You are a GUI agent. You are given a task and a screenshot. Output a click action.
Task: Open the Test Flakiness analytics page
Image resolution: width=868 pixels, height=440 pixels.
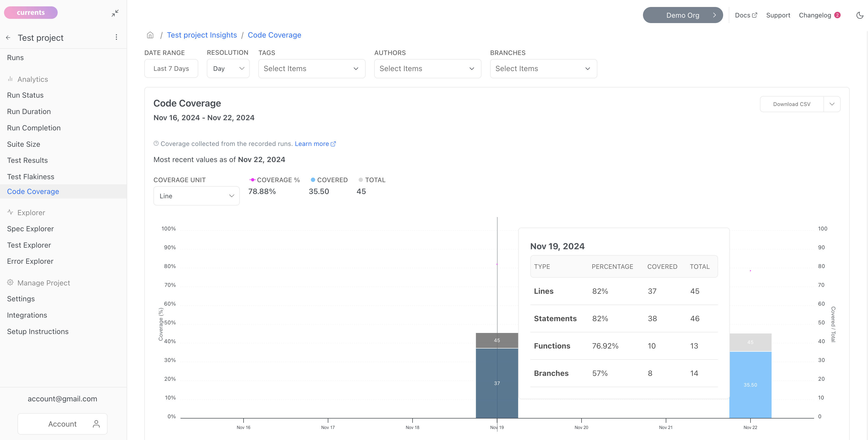[31, 177]
